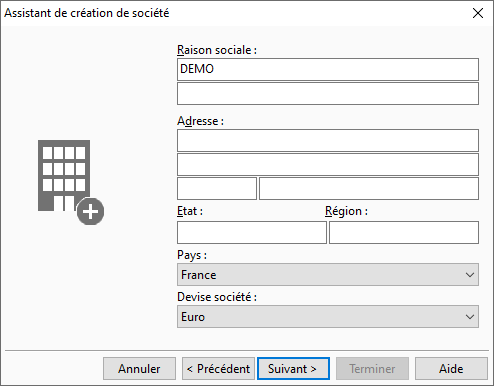The width and height of the screenshot is (494, 386).
Task: Go back using the < Précédent button
Action: (218, 369)
